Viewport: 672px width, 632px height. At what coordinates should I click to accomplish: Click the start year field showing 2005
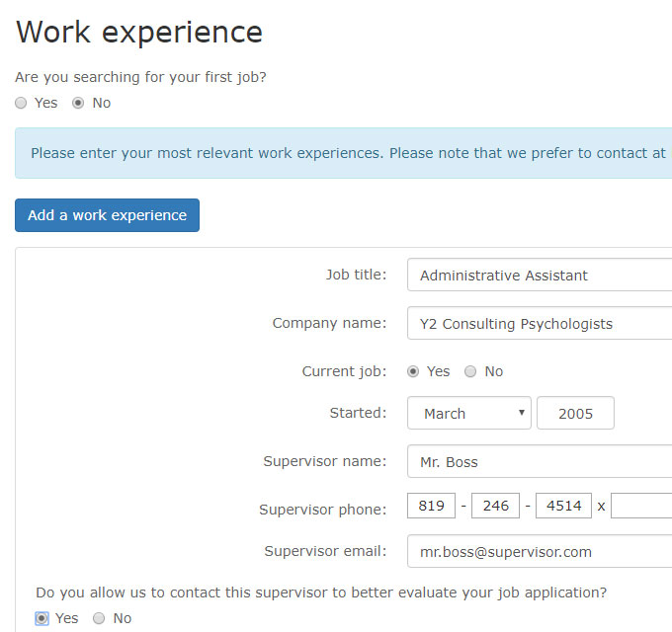tap(575, 413)
